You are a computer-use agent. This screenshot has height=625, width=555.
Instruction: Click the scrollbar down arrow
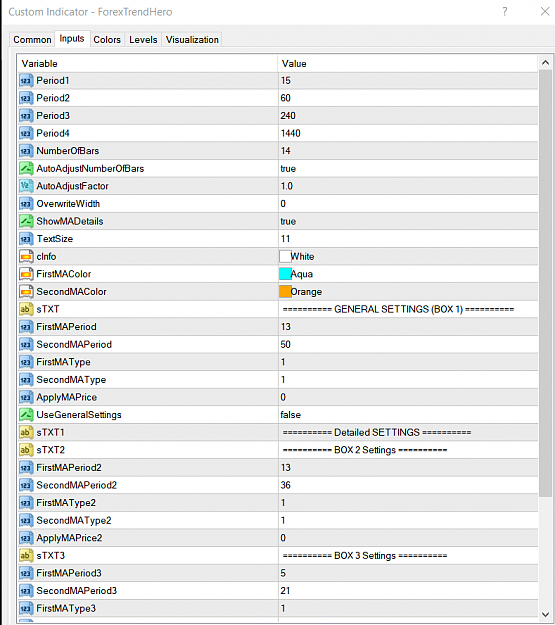tap(545, 615)
